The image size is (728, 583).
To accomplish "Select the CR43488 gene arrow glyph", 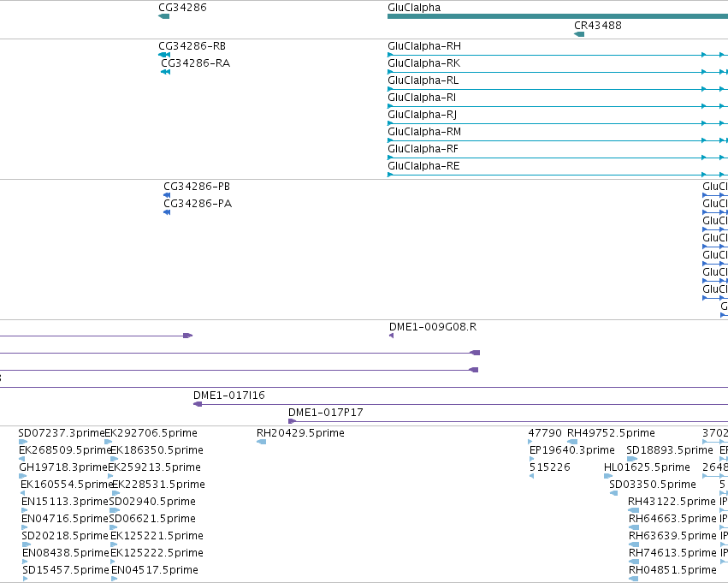I will coord(579,34).
